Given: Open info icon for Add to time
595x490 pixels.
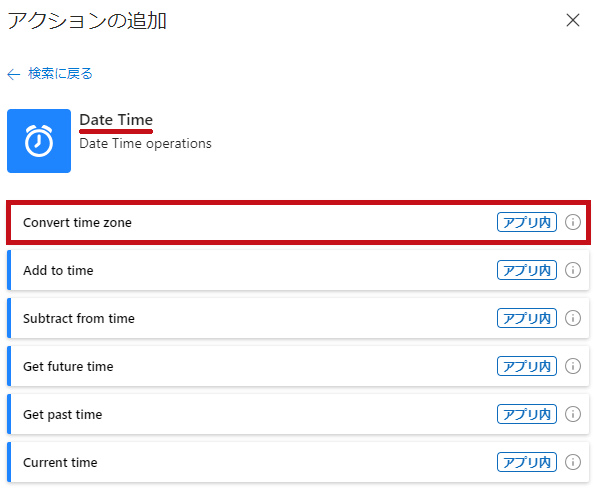Looking at the screenshot, I should click(x=573, y=270).
